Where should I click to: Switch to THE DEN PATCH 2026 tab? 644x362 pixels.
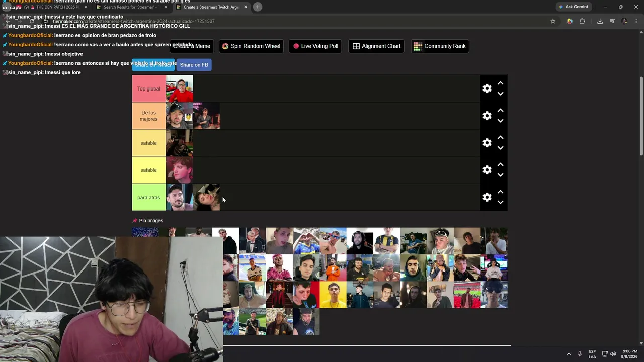[x=52, y=7]
